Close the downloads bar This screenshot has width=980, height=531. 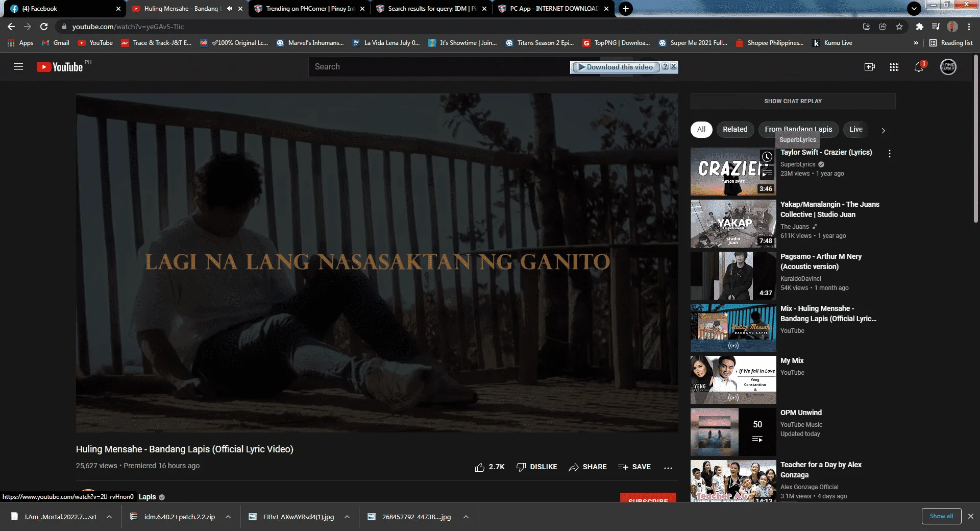point(971,516)
